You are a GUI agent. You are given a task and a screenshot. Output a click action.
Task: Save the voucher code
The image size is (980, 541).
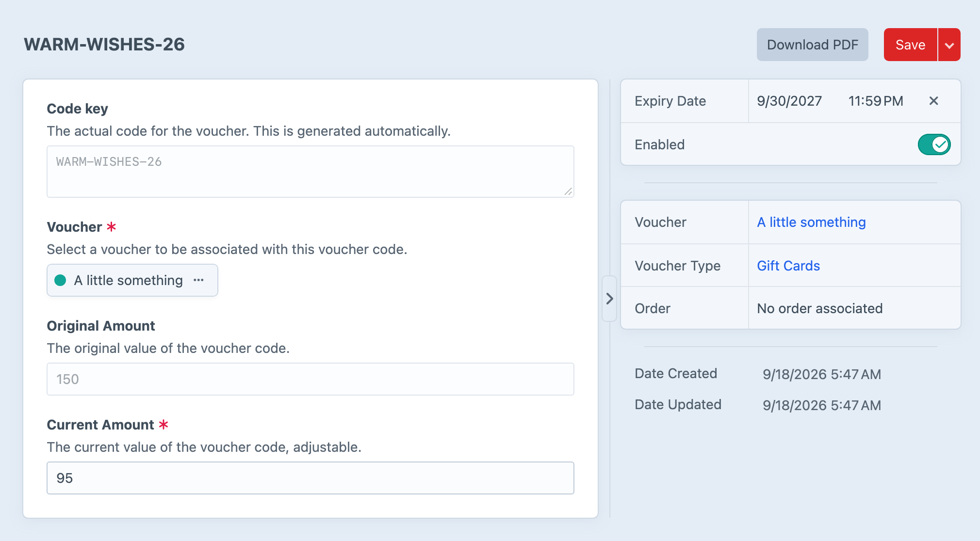(910, 45)
